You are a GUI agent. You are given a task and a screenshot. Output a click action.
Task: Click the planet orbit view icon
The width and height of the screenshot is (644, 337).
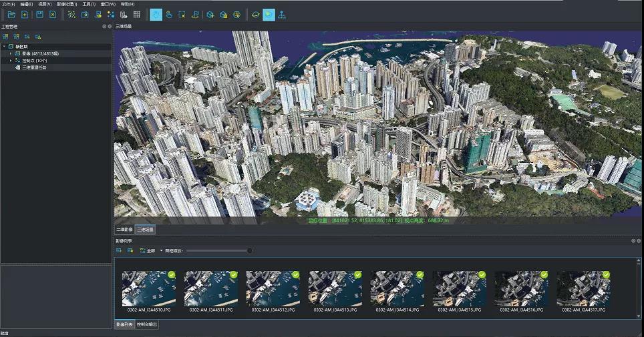point(255,14)
